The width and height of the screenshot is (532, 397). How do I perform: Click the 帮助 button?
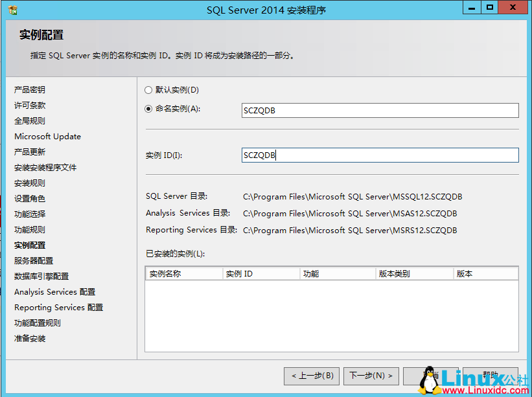click(x=491, y=376)
